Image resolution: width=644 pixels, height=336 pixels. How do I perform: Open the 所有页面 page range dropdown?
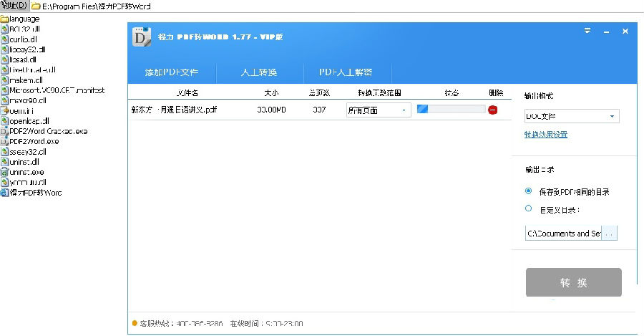[x=379, y=110]
